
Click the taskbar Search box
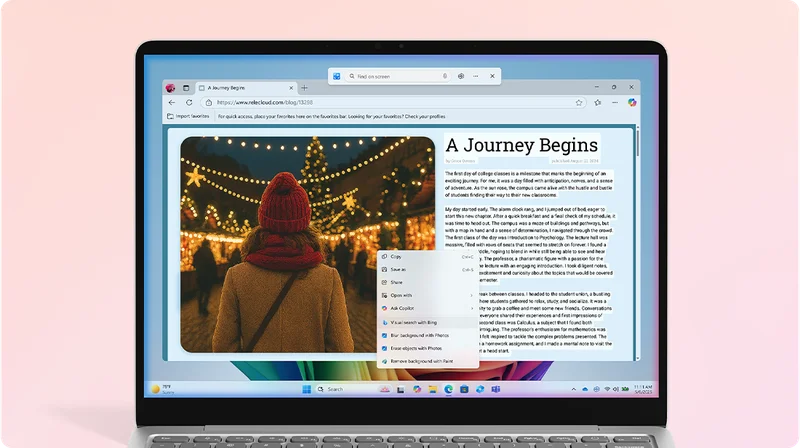pos(352,389)
